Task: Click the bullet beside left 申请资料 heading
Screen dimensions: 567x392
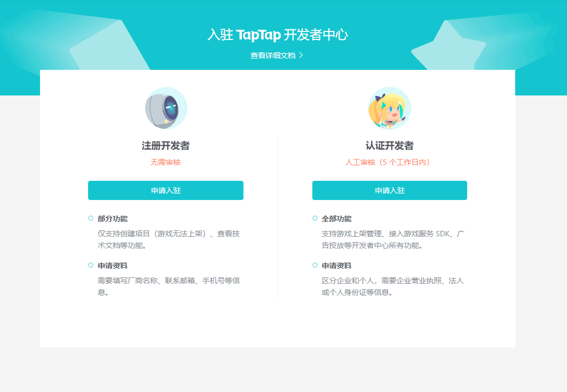Action: [x=91, y=265]
